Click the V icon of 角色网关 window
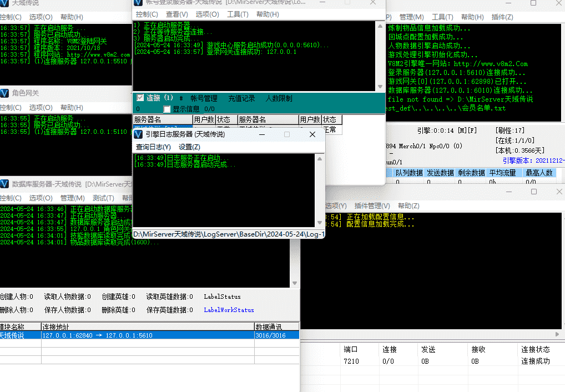Viewport: 565px width, 392px height. click(x=4, y=93)
